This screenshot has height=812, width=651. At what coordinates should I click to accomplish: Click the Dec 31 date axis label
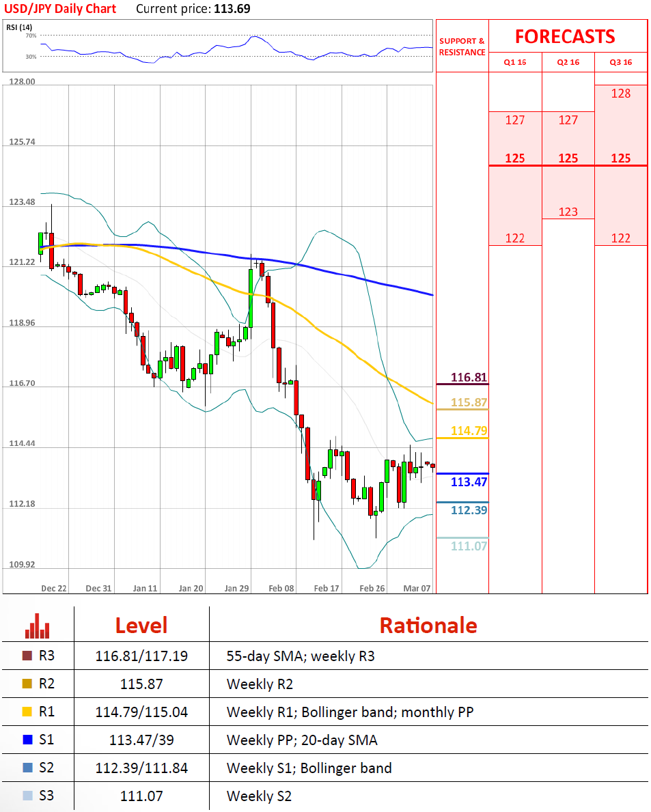click(98, 588)
